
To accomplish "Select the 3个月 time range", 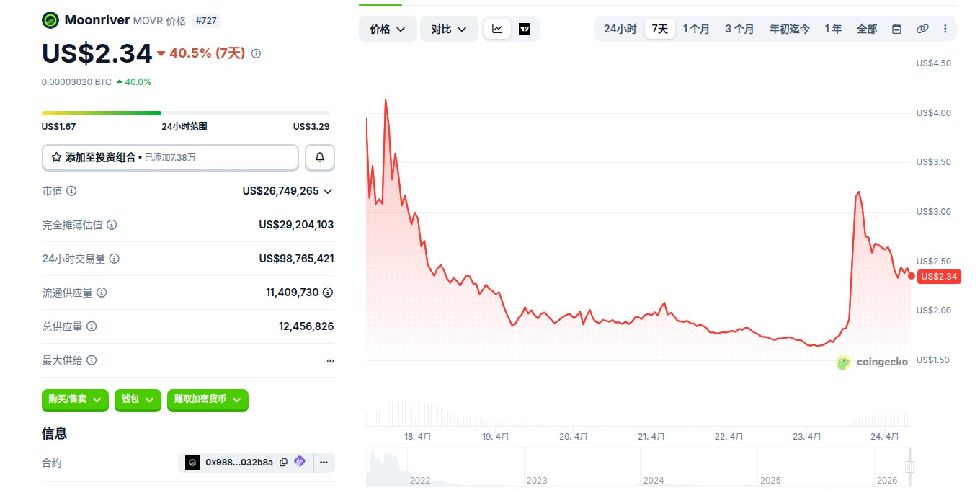I will (739, 29).
